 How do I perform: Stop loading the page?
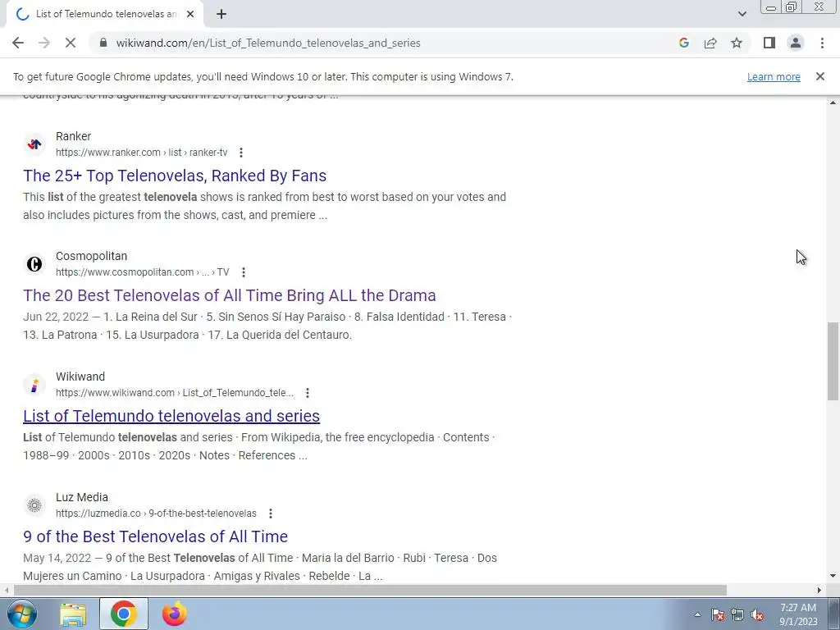71,43
